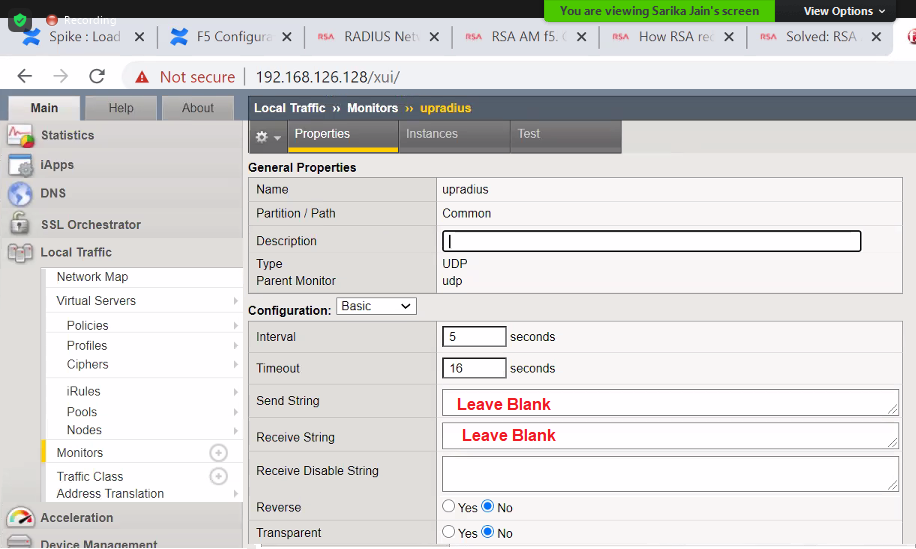The width and height of the screenshot is (916, 549).
Task: Select Yes radio button for Transparent
Action: pyautogui.click(x=448, y=533)
